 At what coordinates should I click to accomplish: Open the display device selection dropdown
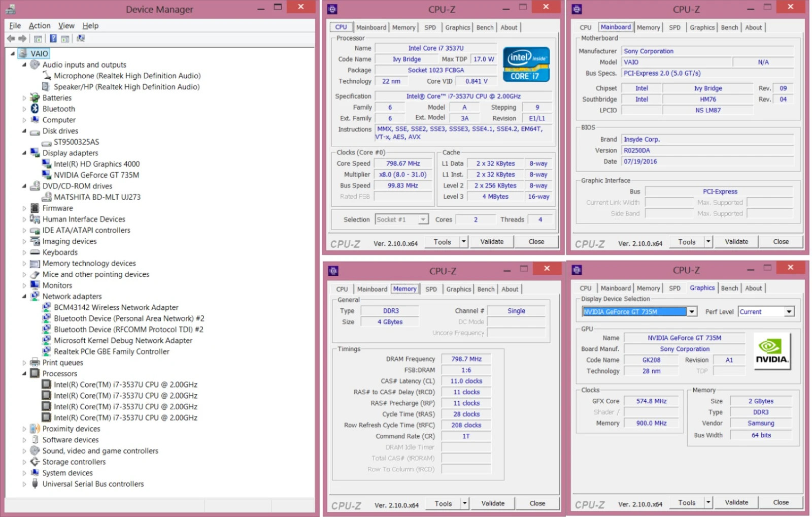pos(692,312)
